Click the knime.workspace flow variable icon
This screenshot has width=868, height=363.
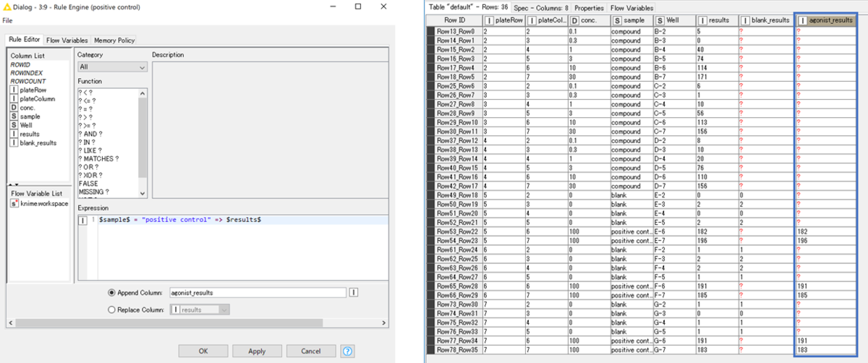coord(14,204)
